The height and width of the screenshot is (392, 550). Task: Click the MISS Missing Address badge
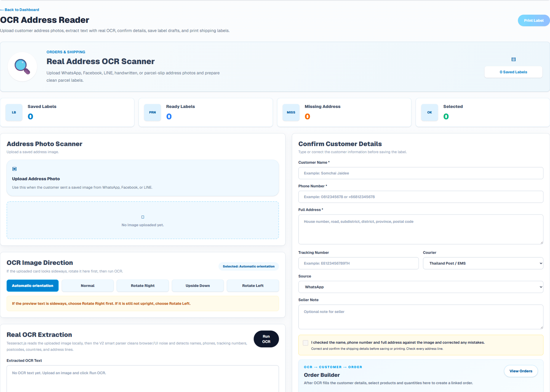coord(291,112)
